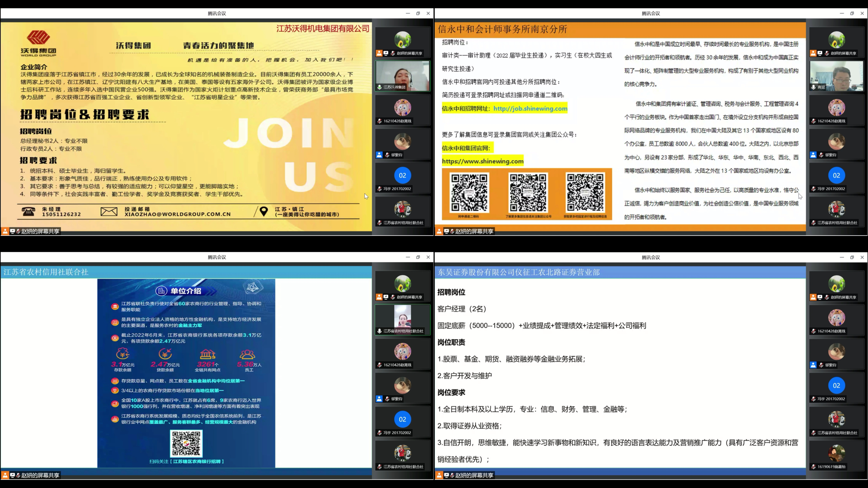Click location pin icon beside 江苏·镇江
The image size is (868, 488).
click(264, 211)
